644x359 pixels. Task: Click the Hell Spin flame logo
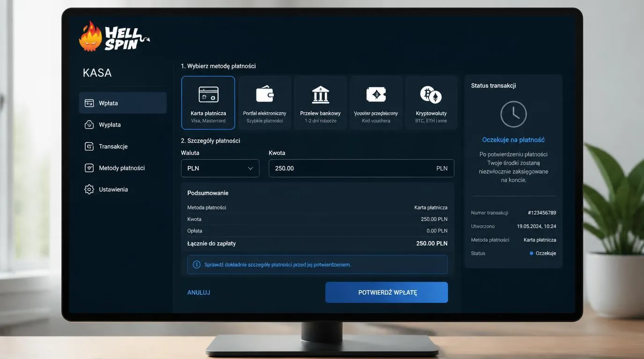click(x=114, y=36)
